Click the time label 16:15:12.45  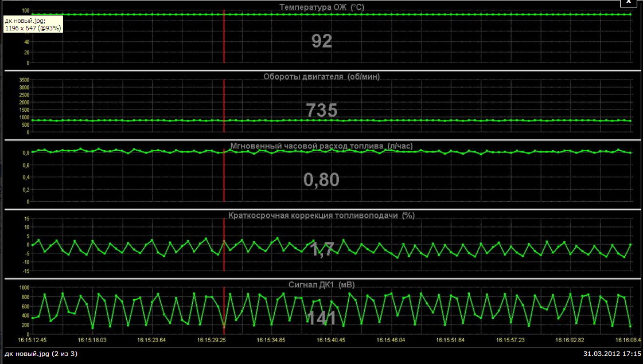(32, 340)
